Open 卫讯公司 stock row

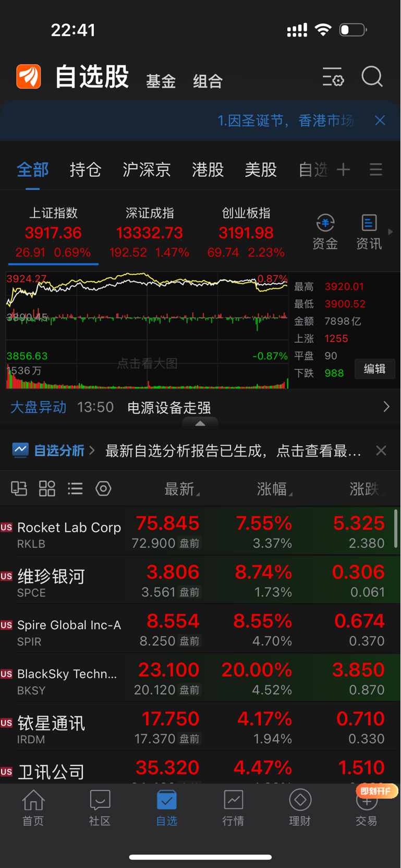click(x=200, y=767)
